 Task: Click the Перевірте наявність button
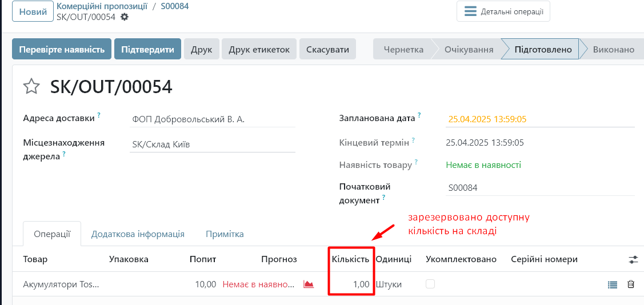[x=62, y=49]
